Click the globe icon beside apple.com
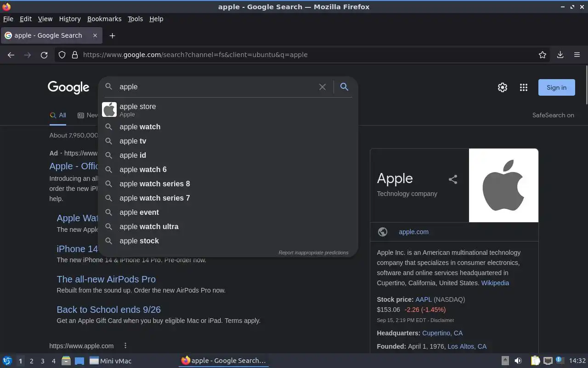 pyautogui.click(x=383, y=232)
